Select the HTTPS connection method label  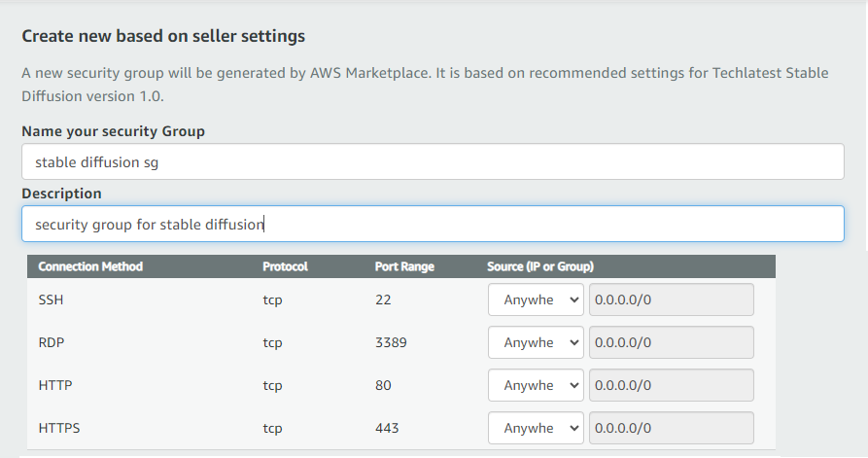point(59,428)
